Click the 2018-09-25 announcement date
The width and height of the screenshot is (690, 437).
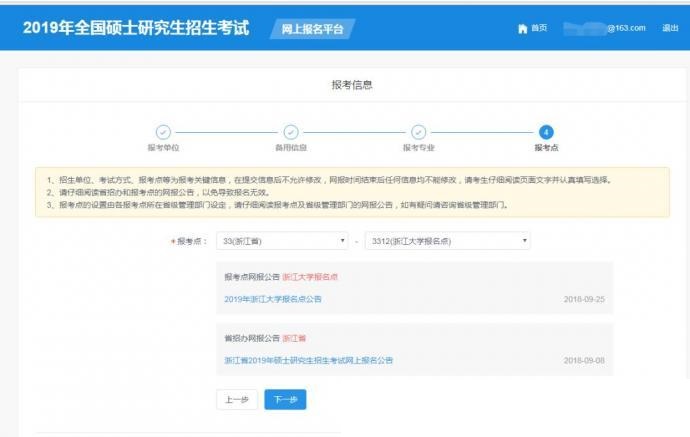click(584, 299)
